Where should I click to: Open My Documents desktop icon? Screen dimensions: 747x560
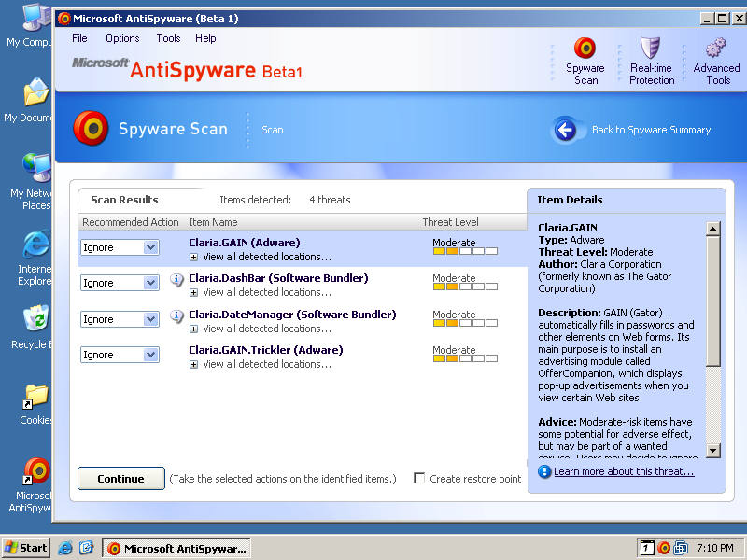36,92
